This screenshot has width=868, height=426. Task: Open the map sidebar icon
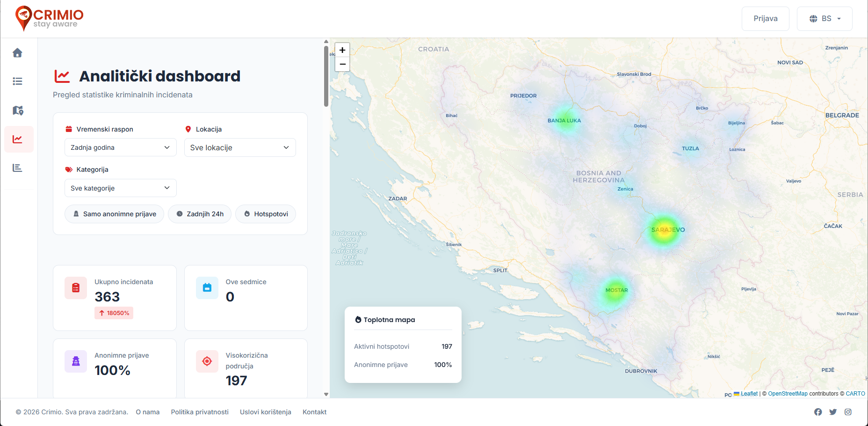click(18, 110)
